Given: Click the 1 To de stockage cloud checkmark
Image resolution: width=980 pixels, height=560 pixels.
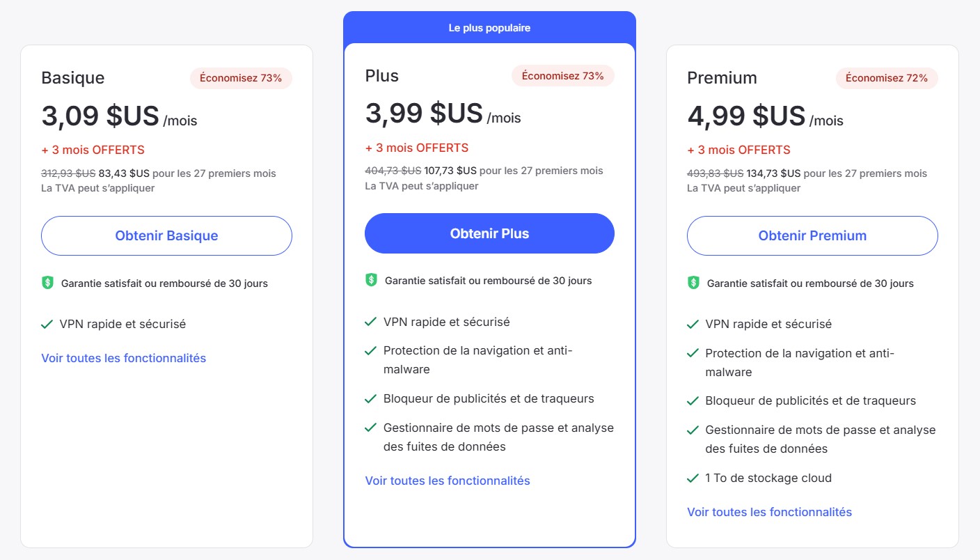Looking at the screenshot, I should click(693, 479).
